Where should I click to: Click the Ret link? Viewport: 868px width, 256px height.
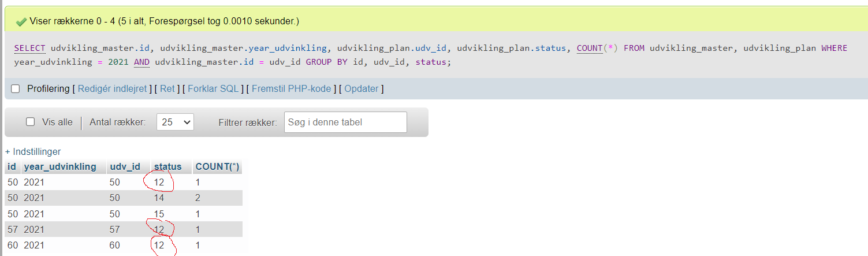point(167,89)
